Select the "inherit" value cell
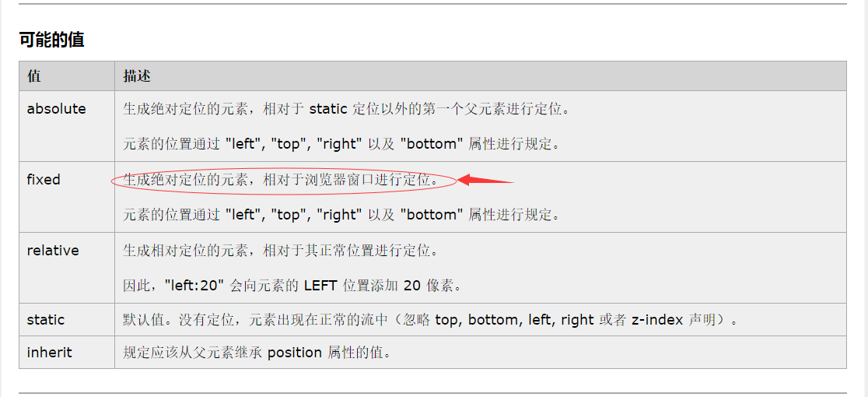This screenshot has height=397, width=868. point(49,353)
